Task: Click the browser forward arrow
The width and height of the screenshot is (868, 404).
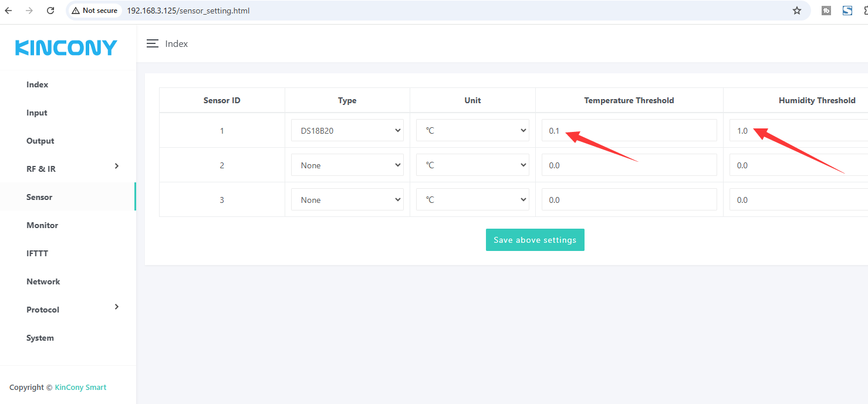Action: pos(29,11)
